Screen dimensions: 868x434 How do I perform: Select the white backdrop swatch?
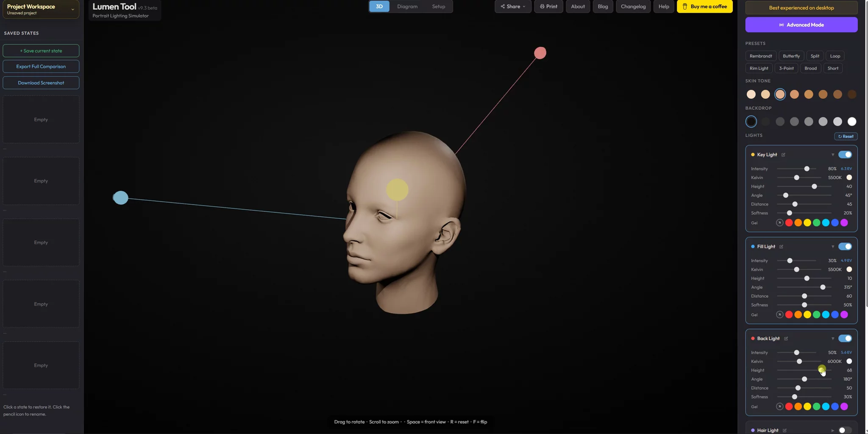[852, 122]
